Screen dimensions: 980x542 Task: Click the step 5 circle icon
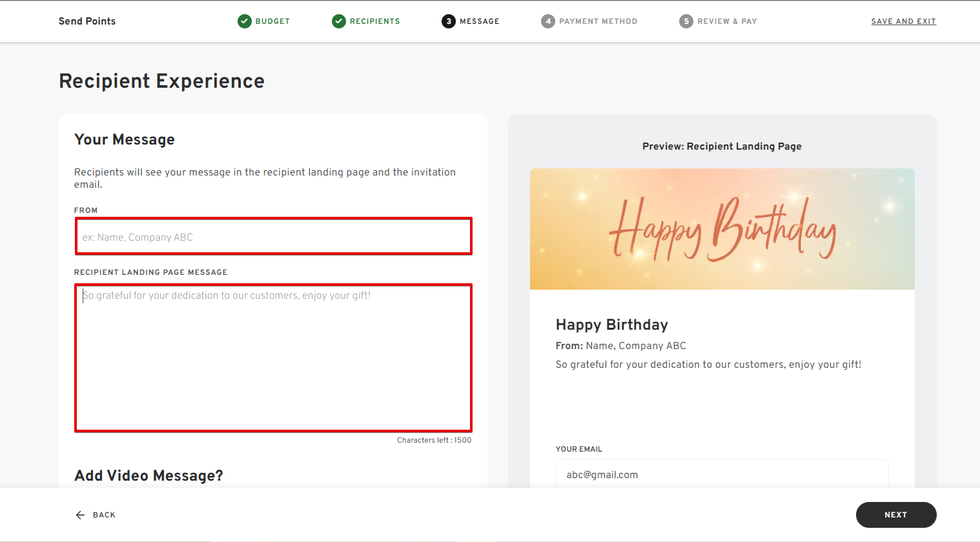pos(686,21)
